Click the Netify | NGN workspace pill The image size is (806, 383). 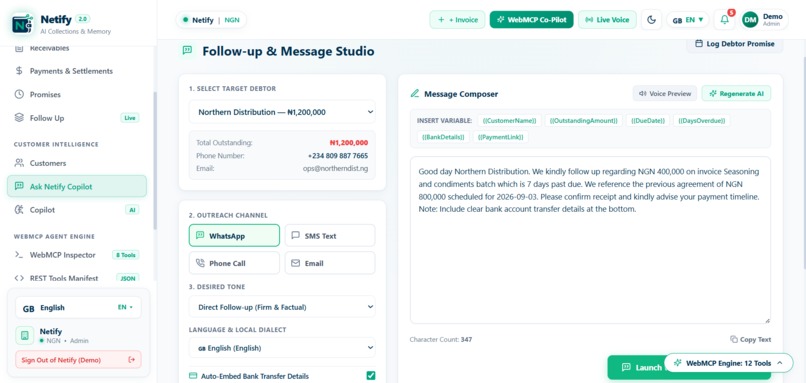click(x=211, y=20)
